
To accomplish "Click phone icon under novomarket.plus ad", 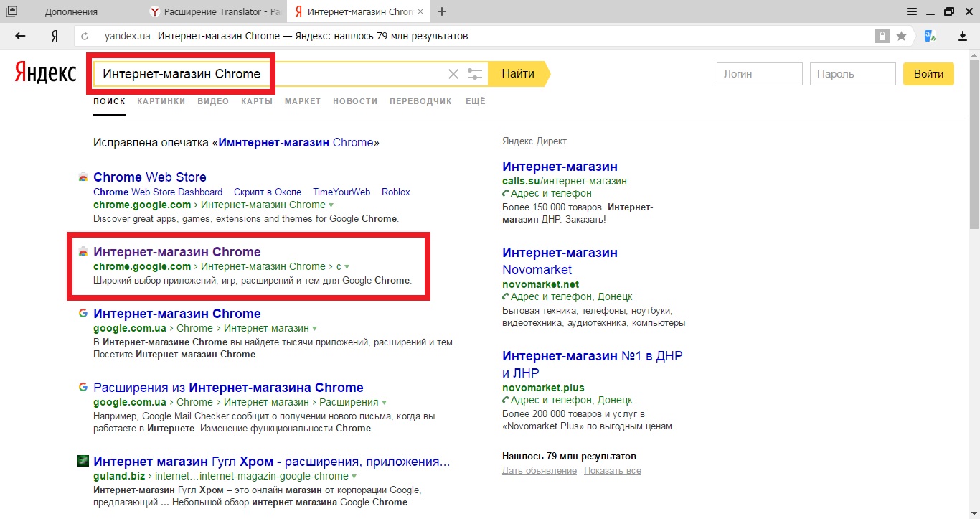I will 506,401.
